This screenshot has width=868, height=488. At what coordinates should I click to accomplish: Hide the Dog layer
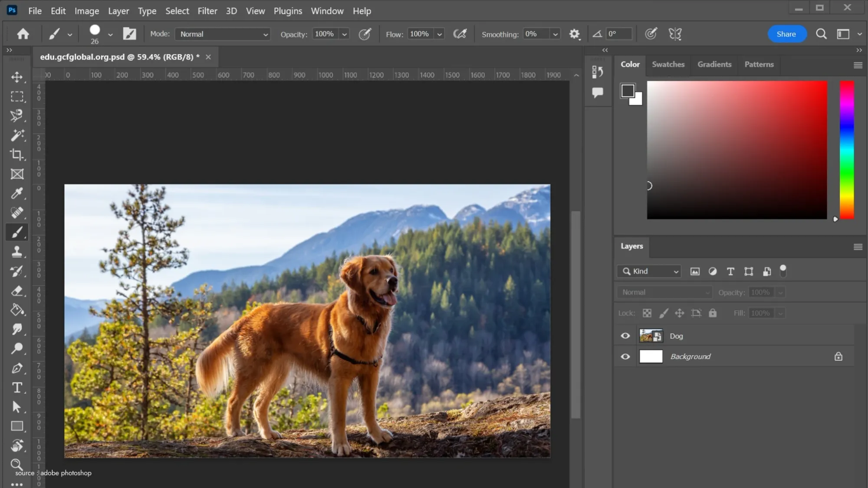[x=625, y=336]
